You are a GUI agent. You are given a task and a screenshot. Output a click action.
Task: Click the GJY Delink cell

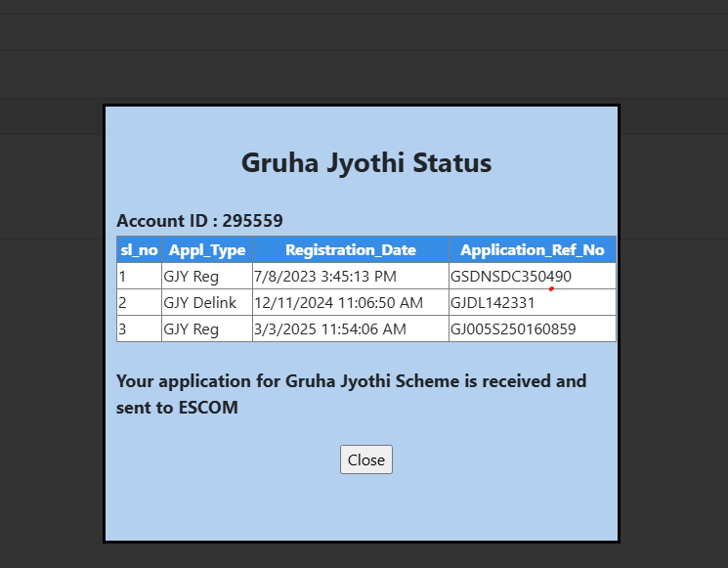(x=207, y=303)
